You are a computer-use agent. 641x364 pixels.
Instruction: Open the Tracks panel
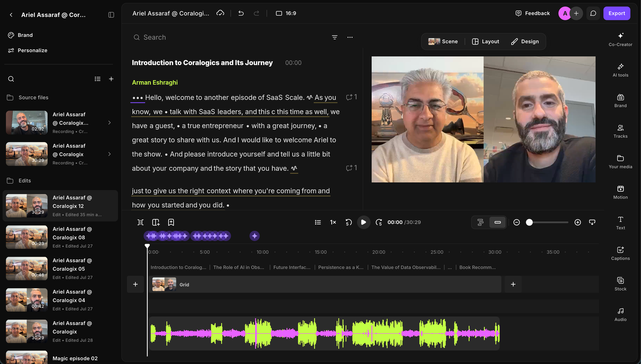(x=620, y=131)
